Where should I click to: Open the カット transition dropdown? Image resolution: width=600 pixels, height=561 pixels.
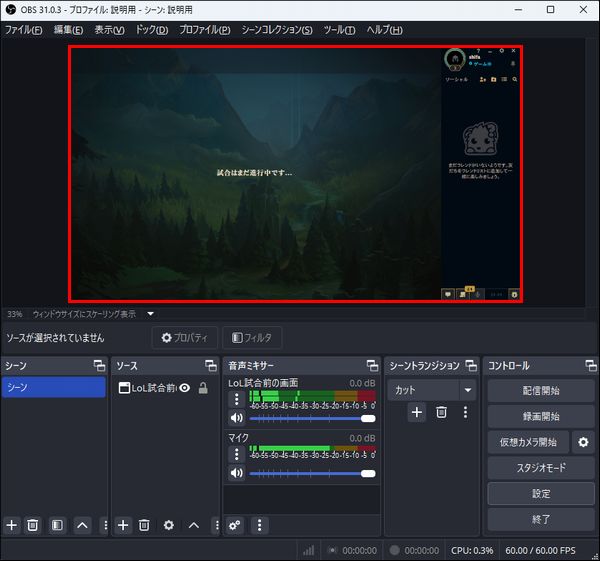coord(432,390)
